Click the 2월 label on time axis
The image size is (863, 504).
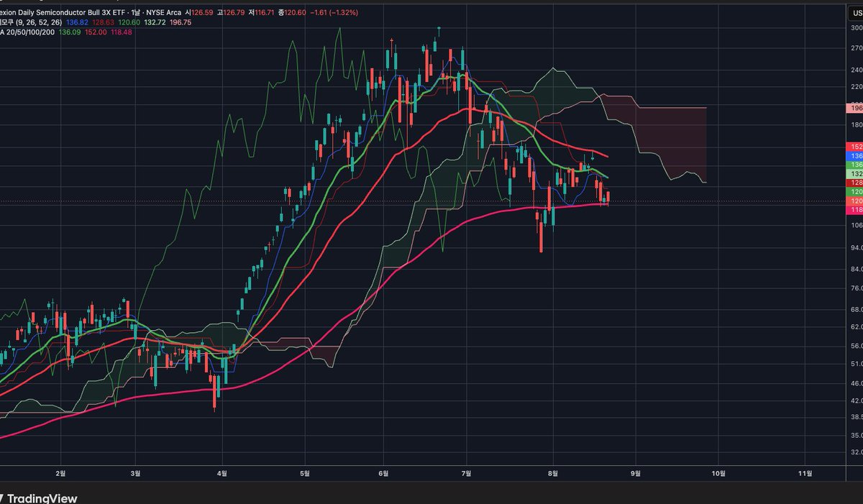60,473
